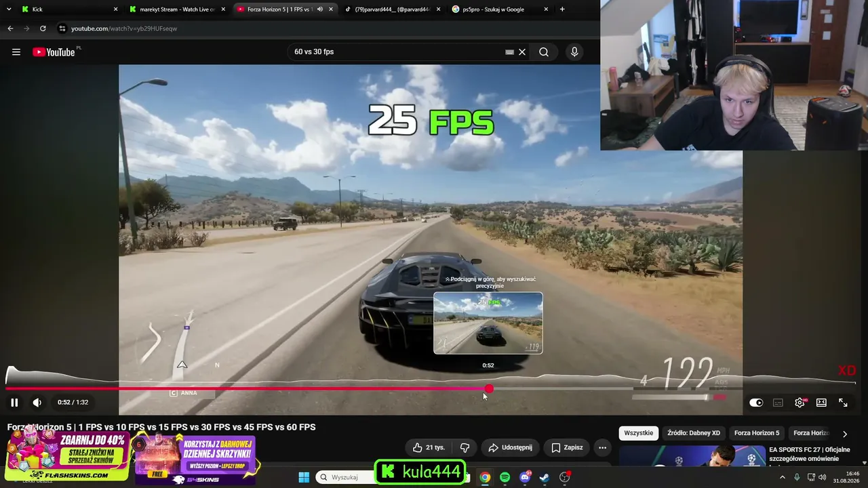
Task: Open OBS Studio from the taskbar
Action: point(565,477)
